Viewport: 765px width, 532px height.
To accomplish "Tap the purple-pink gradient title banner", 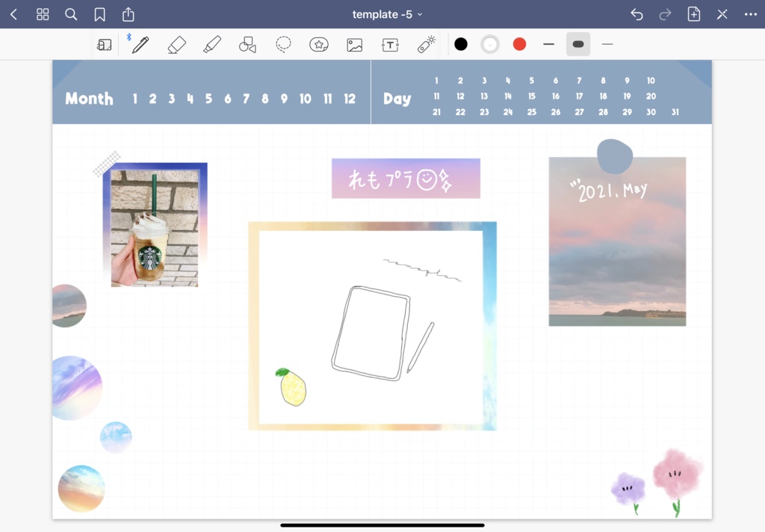I will pos(406,179).
